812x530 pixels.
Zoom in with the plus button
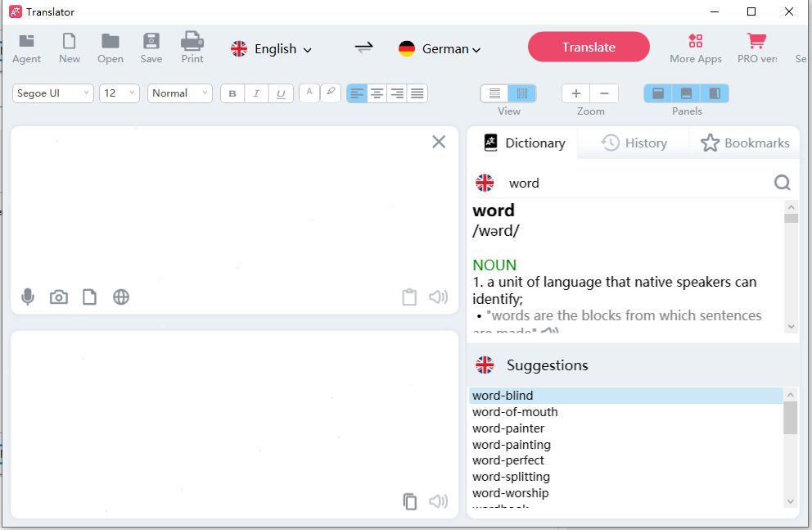tap(576, 93)
